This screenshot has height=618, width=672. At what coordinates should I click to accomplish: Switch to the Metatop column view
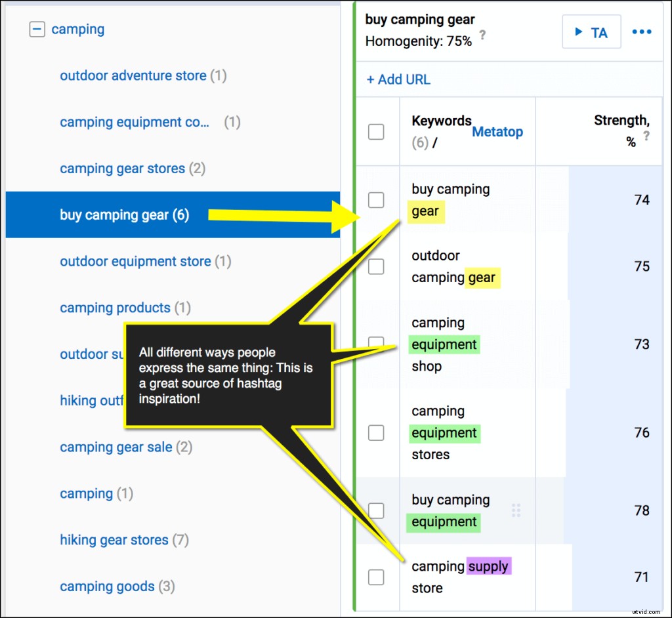[497, 132]
